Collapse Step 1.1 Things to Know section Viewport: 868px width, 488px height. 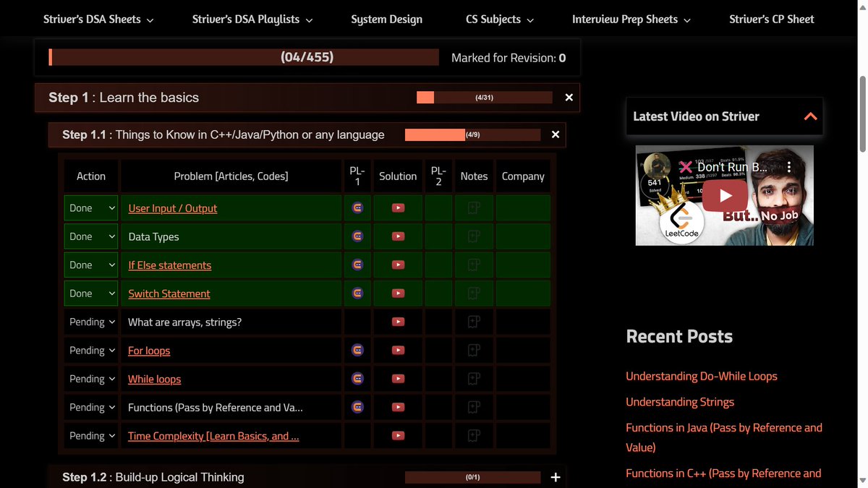(x=556, y=134)
